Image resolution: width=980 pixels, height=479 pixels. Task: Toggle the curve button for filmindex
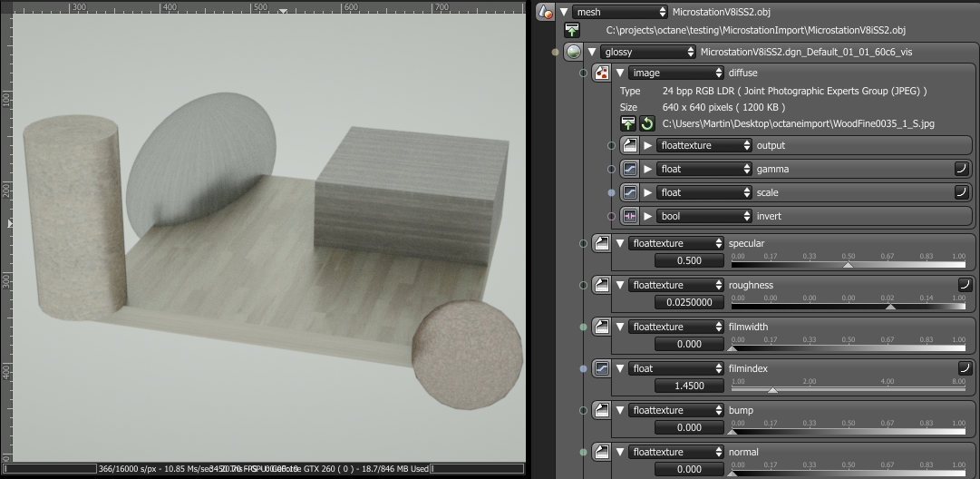(965, 368)
